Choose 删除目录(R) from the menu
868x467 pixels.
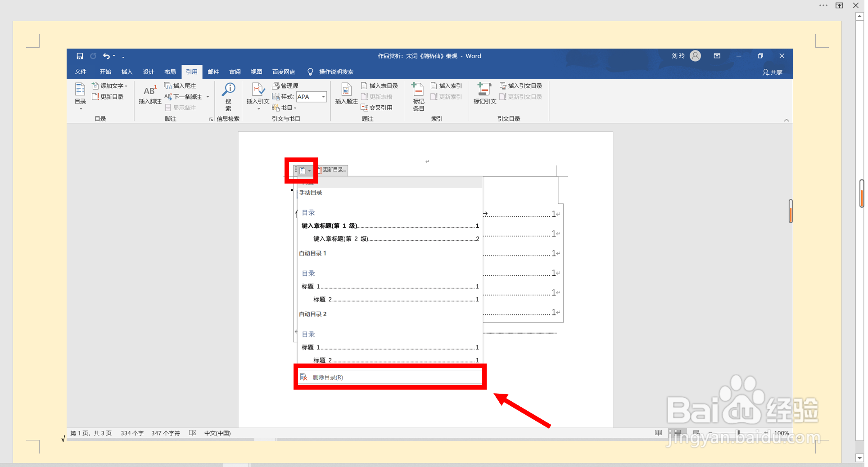(390, 377)
